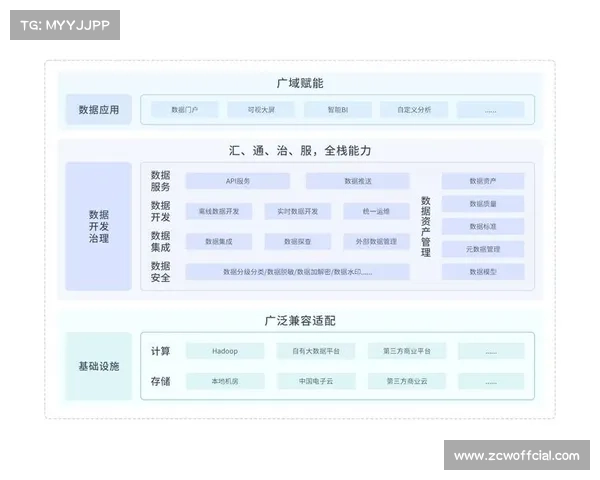Select the 数据标准 box
The height and width of the screenshot is (480, 600).
click(483, 227)
